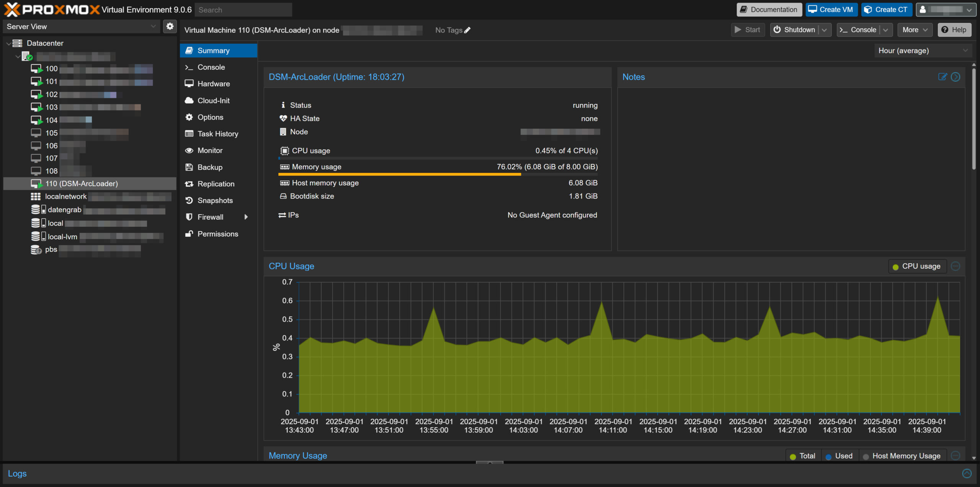Viewport: 980px width, 487px height.
Task: Collapse the node tree expander
Action: pos(18,57)
